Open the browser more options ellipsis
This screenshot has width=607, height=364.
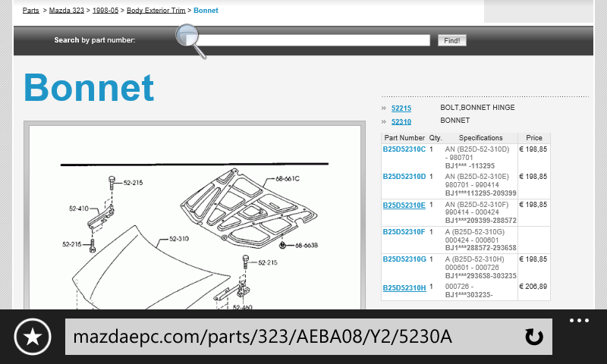click(579, 321)
